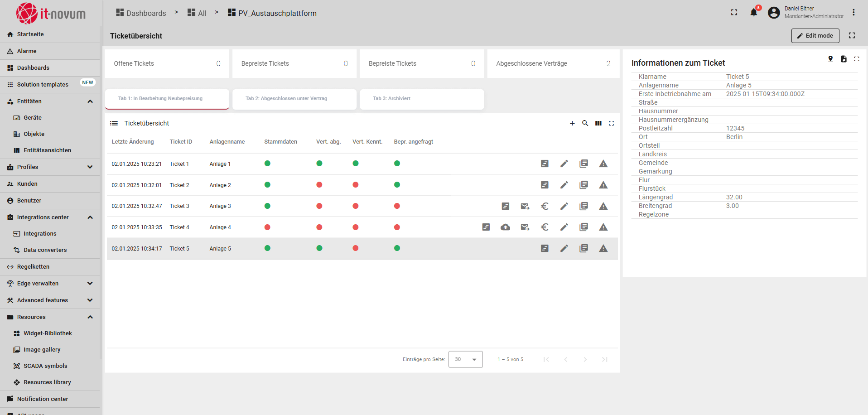Click the Edit mode button
The width and height of the screenshot is (868, 415).
pos(815,36)
